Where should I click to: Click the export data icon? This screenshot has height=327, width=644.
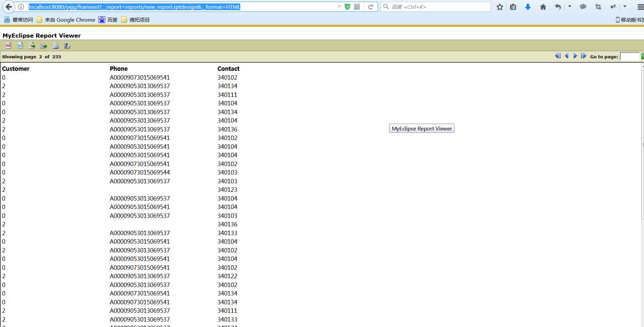[x=32, y=45]
